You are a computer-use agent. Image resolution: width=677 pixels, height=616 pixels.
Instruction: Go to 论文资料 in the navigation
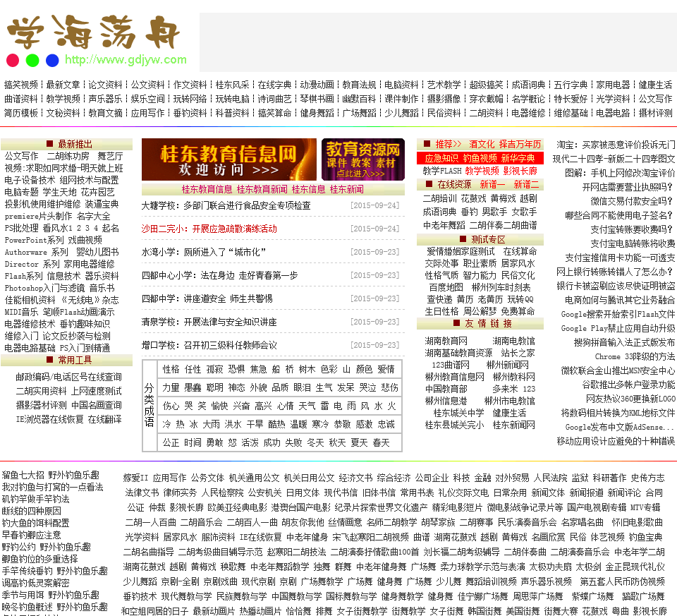pyautogui.click(x=105, y=85)
